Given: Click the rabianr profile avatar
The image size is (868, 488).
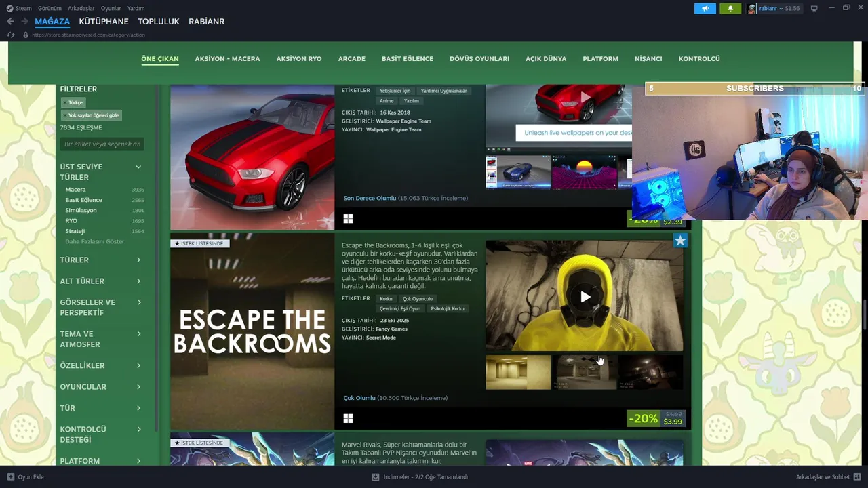Looking at the screenshot, I should coord(752,8).
